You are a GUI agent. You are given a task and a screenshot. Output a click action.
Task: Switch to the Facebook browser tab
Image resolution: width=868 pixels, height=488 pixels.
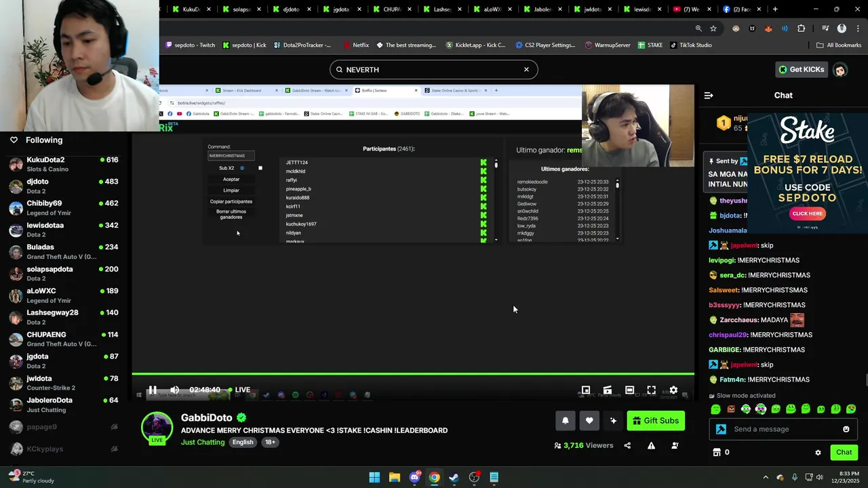point(742,9)
